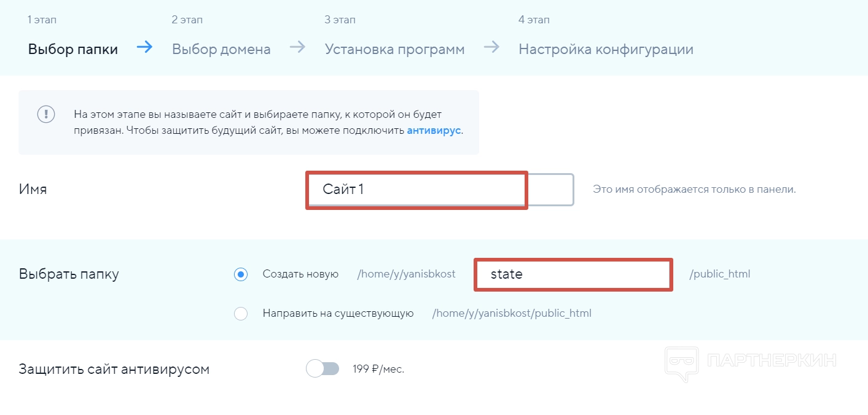Click the exclamation info icon
The width and height of the screenshot is (868, 415).
pyautogui.click(x=46, y=114)
